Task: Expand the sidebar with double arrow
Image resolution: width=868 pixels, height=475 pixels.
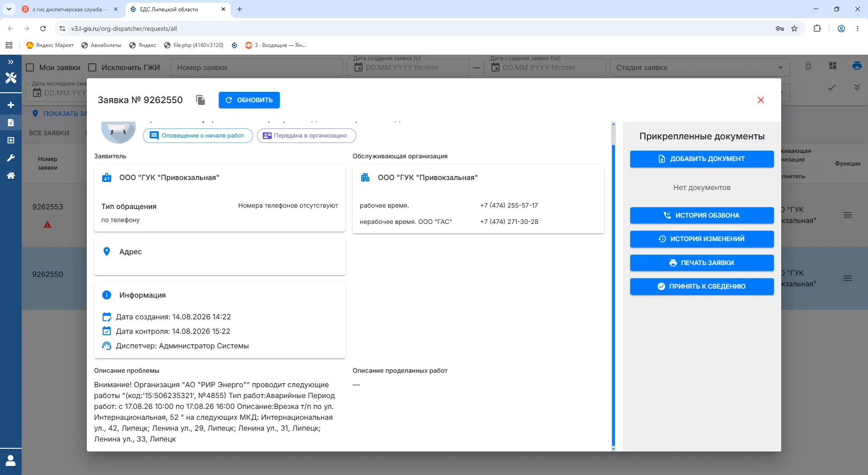Action: point(11,62)
